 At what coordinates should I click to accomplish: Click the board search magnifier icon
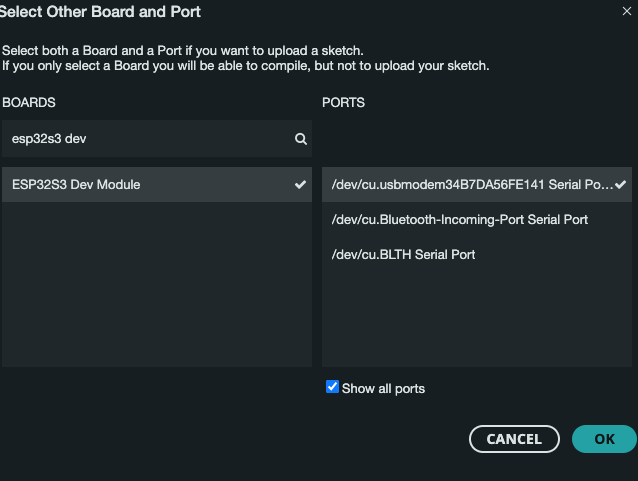point(300,139)
